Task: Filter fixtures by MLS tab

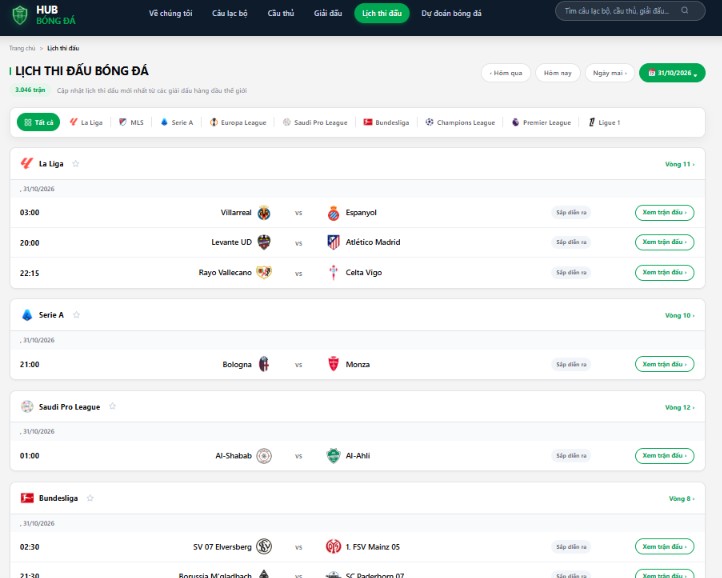Action: [131, 123]
